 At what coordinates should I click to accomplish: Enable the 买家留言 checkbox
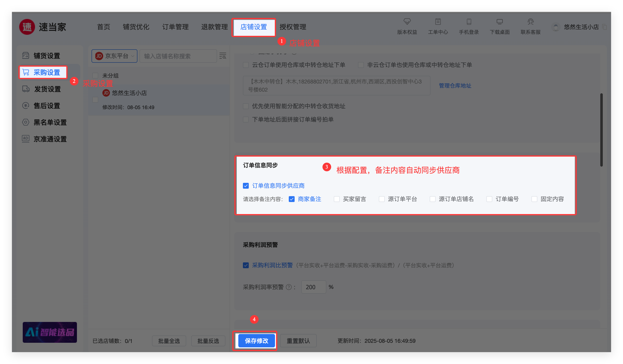point(337,199)
